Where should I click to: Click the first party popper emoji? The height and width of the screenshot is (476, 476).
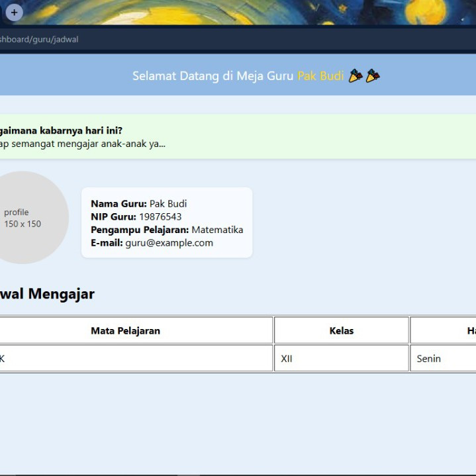[356, 76]
